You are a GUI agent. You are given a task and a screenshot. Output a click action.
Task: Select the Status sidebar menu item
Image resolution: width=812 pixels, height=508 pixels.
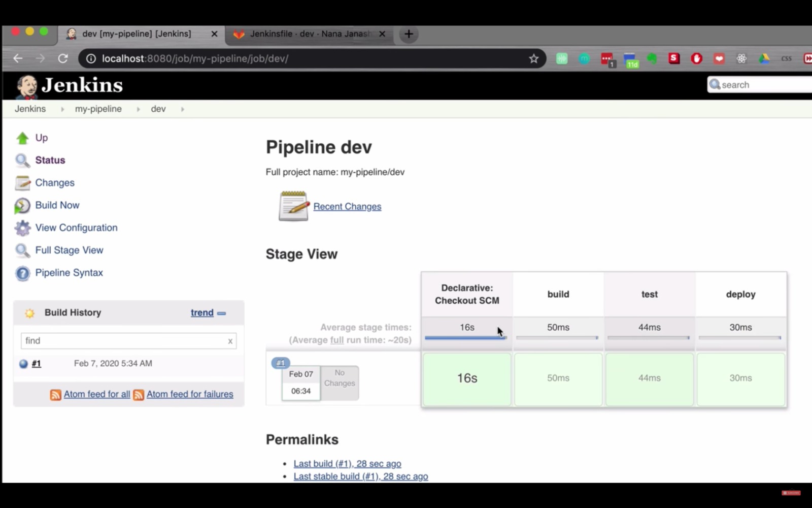(50, 160)
